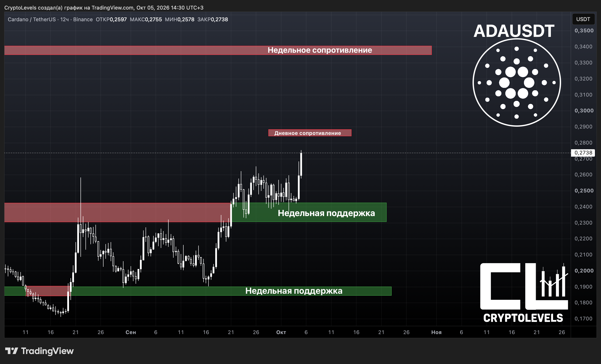Click the USDT currency button

(x=583, y=19)
